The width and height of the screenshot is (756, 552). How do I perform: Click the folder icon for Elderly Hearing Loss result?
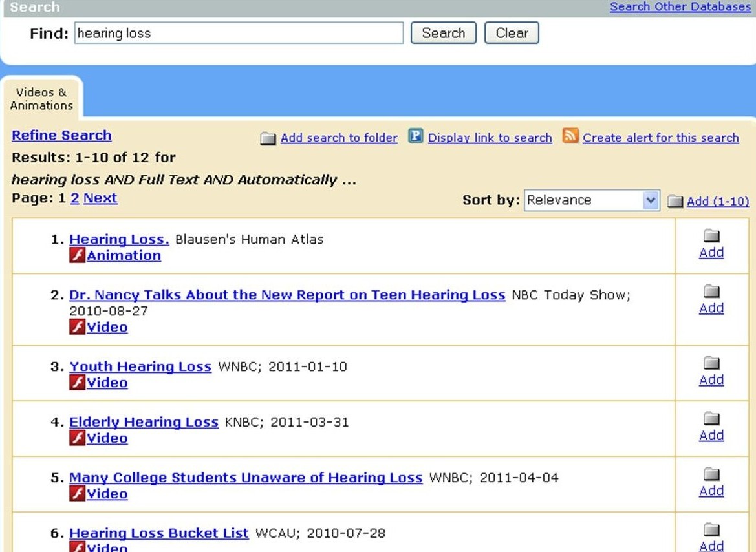tap(711, 419)
